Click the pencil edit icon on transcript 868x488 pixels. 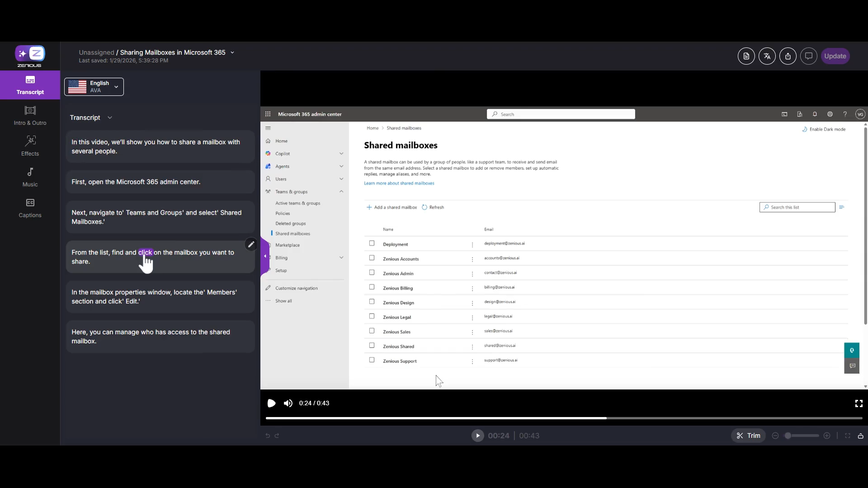pyautogui.click(x=251, y=244)
